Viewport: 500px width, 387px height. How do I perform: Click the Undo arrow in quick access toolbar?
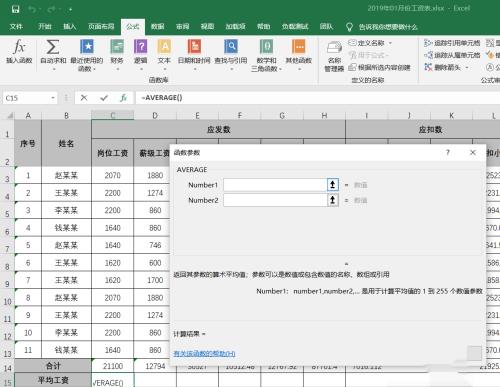(33, 9)
